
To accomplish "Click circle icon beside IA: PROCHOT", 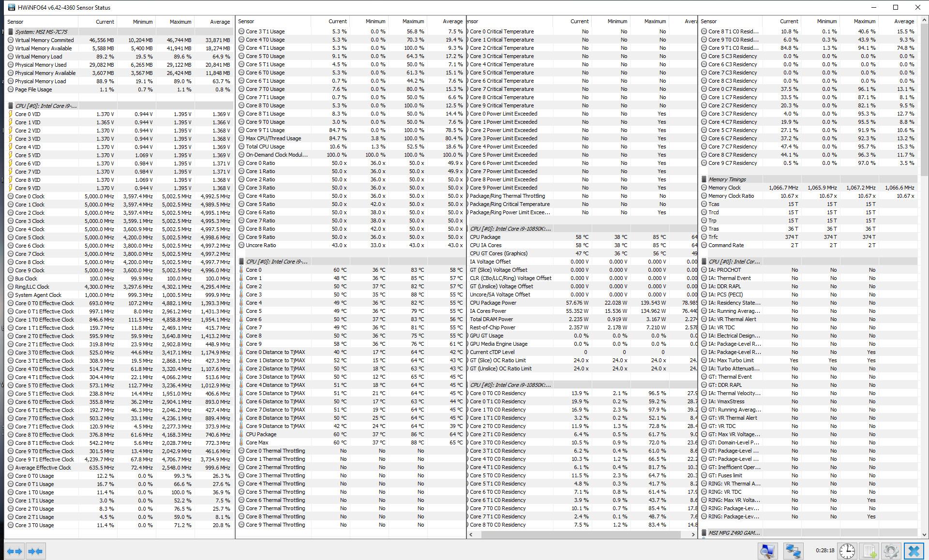I will point(704,270).
